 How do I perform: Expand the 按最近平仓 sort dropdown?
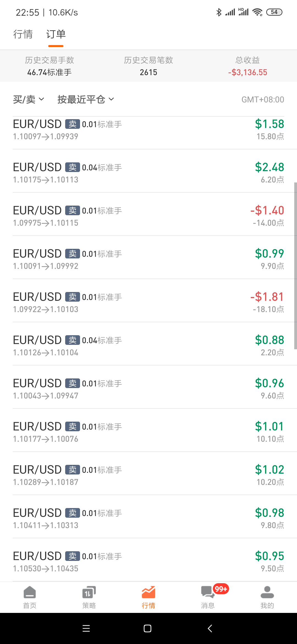(86, 99)
